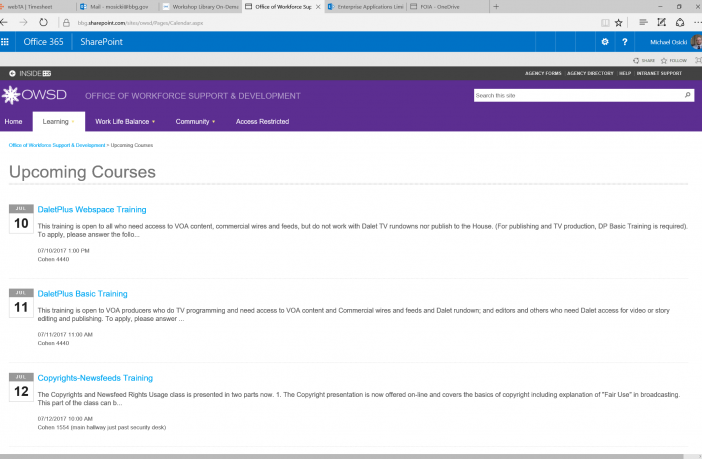The image size is (702, 459).
Task: Open the SharePoint help question mark
Action: click(625, 42)
